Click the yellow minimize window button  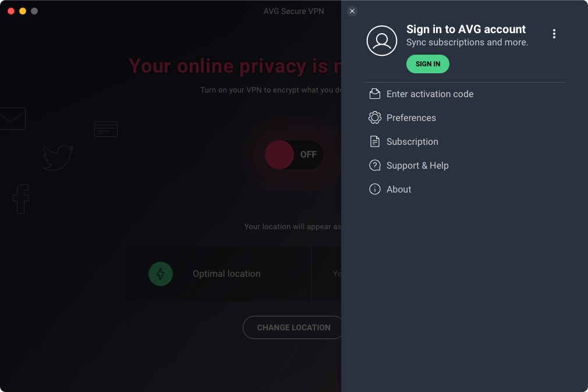pyautogui.click(x=23, y=11)
